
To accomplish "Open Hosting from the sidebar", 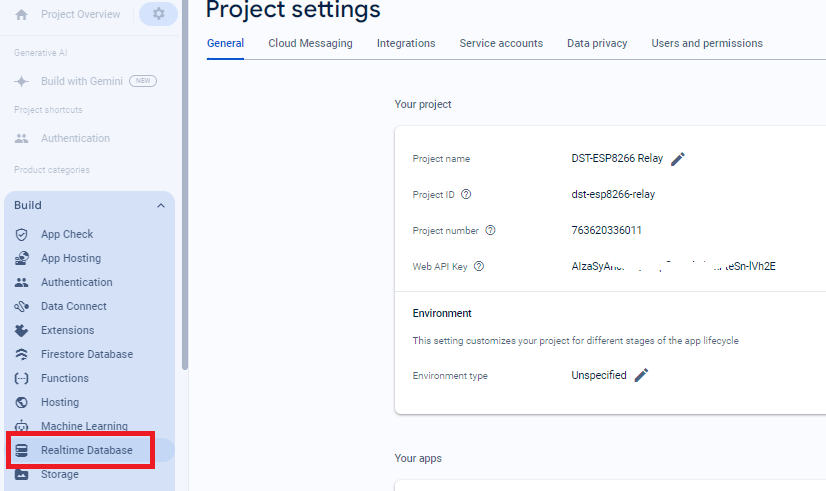I will coord(59,402).
